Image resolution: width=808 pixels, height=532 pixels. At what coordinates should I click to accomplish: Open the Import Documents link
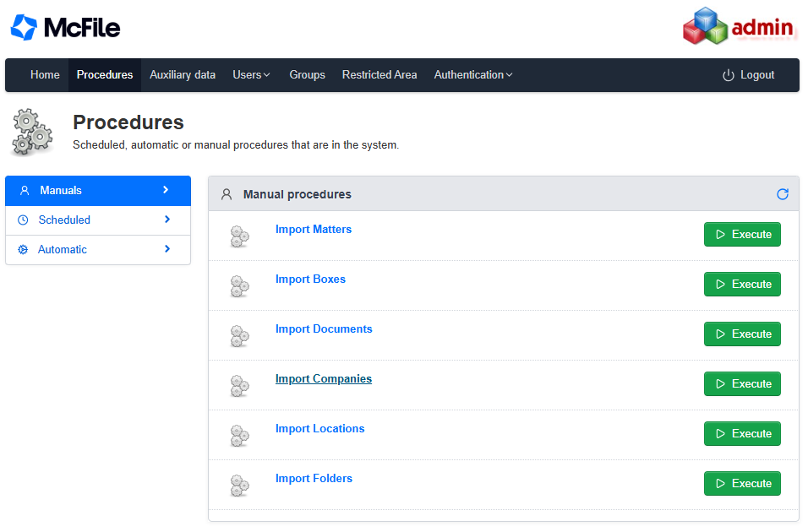tap(324, 329)
